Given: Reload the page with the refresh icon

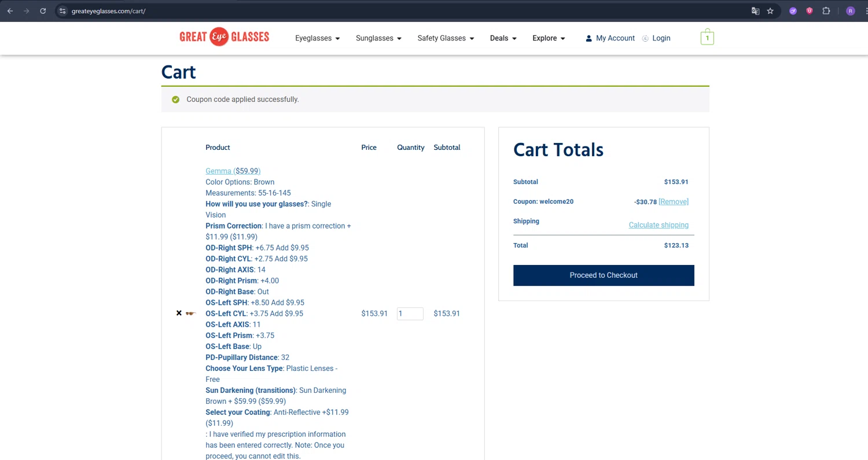Looking at the screenshot, I should coord(43,11).
